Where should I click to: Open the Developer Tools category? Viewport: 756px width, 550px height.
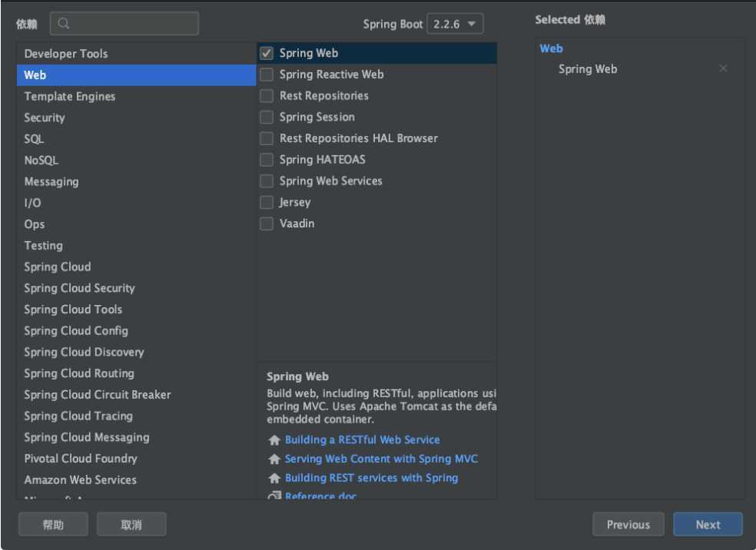click(x=66, y=54)
